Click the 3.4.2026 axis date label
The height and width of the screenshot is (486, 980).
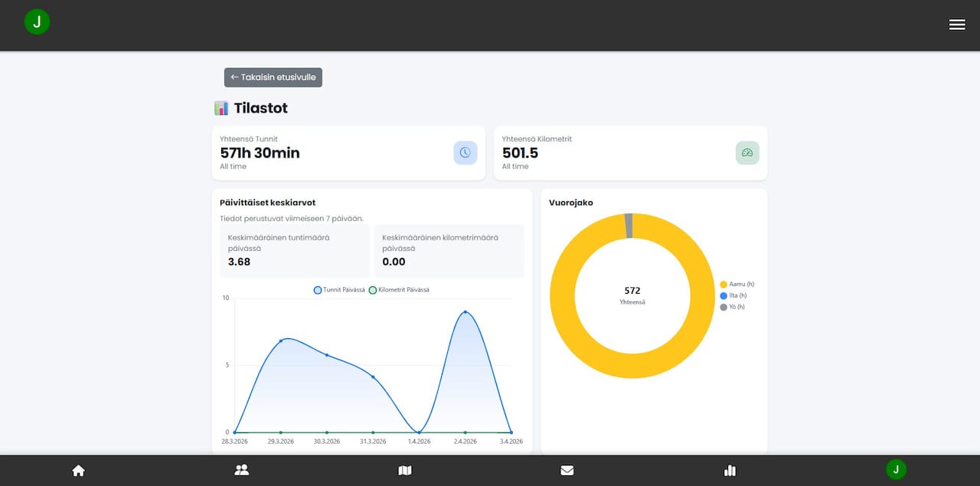pyautogui.click(x=511, y=442)
